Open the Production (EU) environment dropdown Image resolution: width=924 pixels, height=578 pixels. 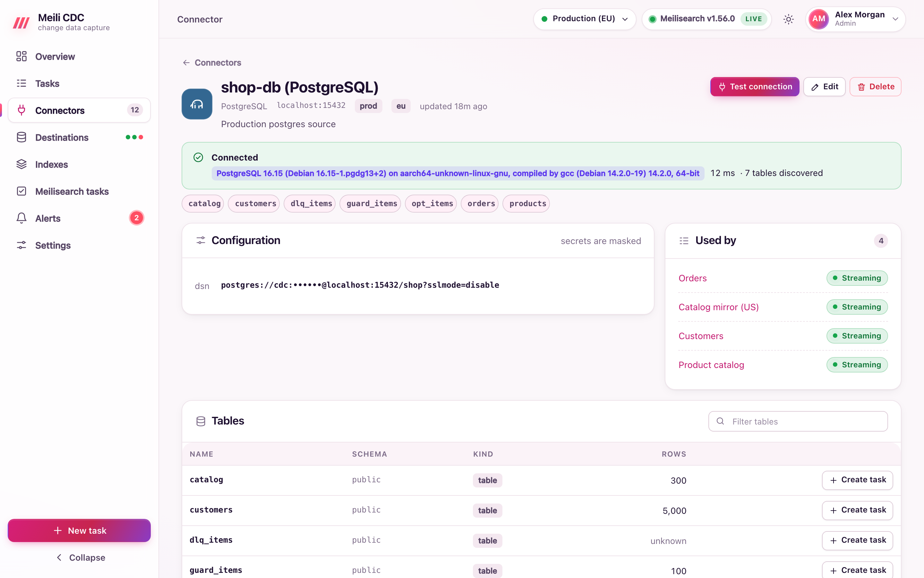584,19
